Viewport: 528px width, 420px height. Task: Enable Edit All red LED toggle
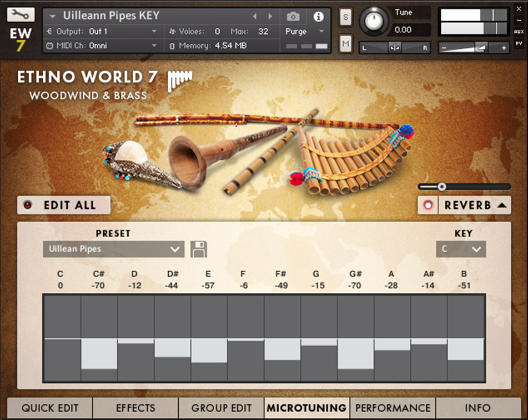[28, 205]
